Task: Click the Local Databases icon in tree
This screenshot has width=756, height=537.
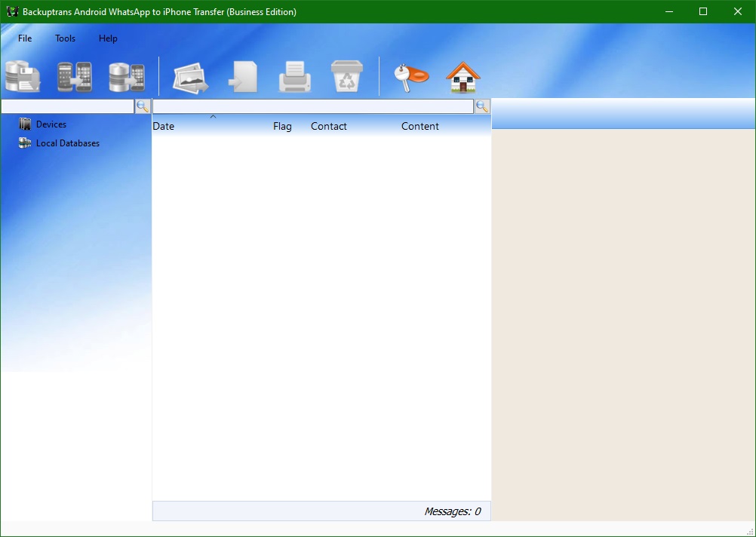Action: click(25, 143)
